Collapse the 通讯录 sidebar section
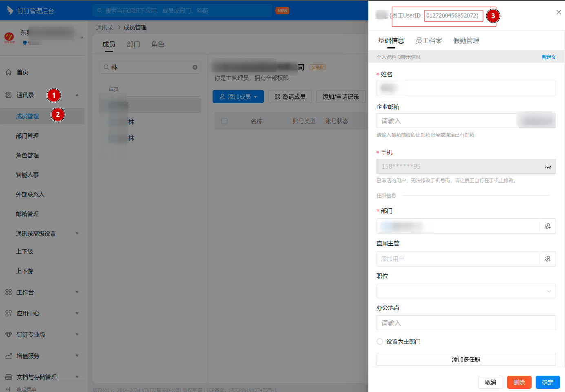 [77, 95]
